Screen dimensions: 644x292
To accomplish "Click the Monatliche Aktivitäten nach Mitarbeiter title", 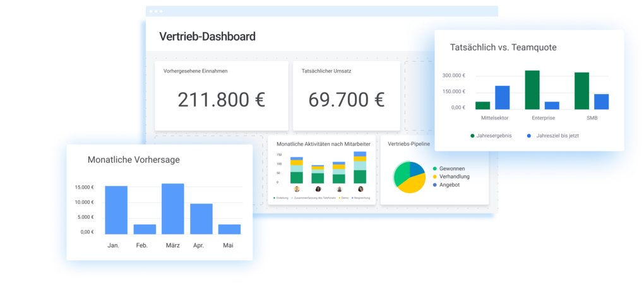I will (324, 144).
